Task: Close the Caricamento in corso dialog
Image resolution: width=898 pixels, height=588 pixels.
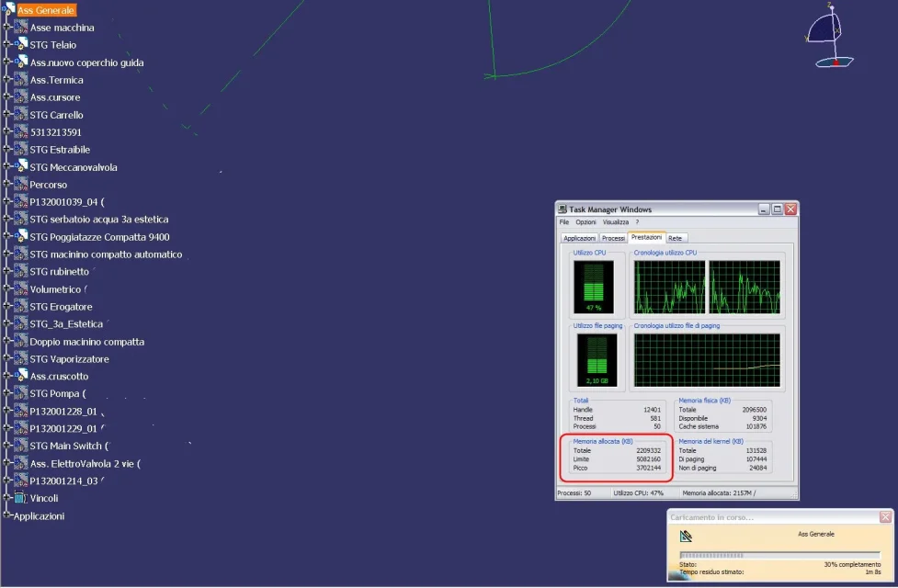Action: (885, 517)
